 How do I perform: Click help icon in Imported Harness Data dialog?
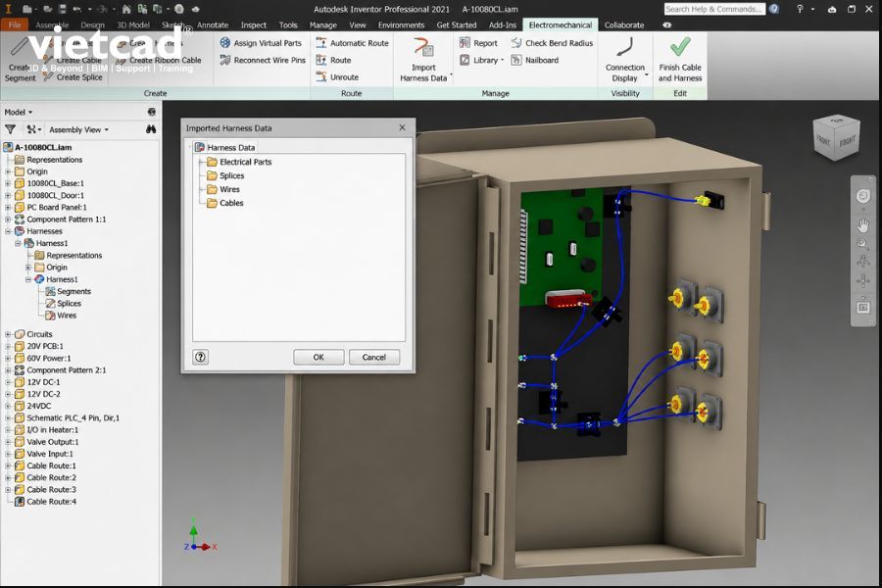coord(201,357)
